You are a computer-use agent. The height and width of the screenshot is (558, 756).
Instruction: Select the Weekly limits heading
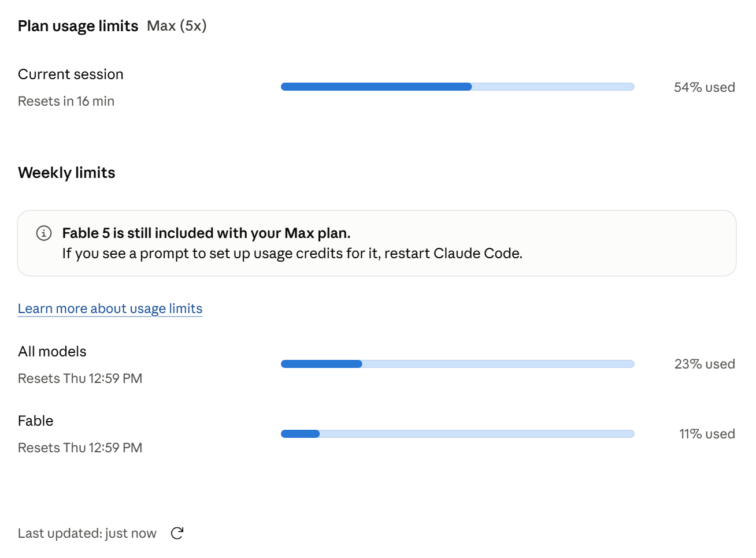pos(66,173)
